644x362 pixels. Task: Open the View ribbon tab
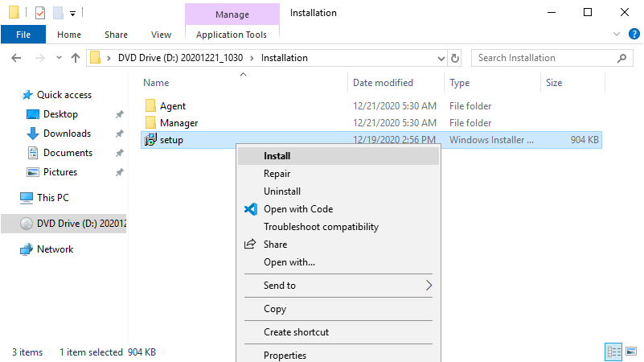point(161,35)
